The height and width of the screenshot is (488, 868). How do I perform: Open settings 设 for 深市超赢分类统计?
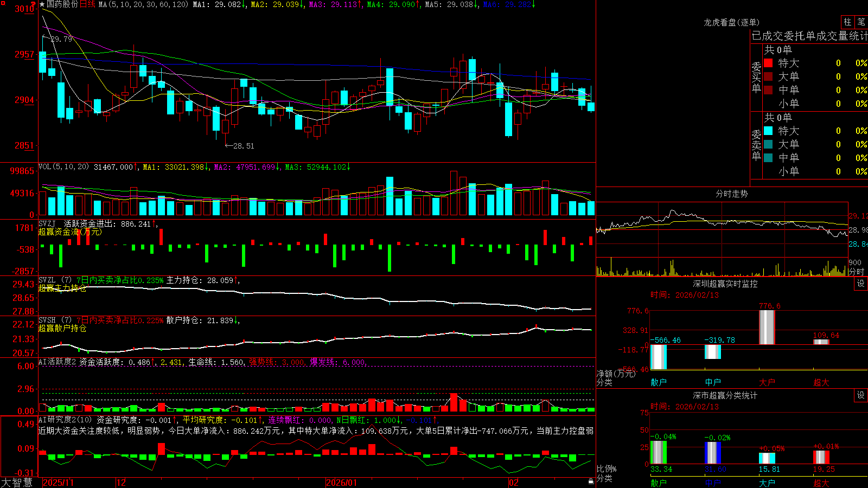pos(861,395)
